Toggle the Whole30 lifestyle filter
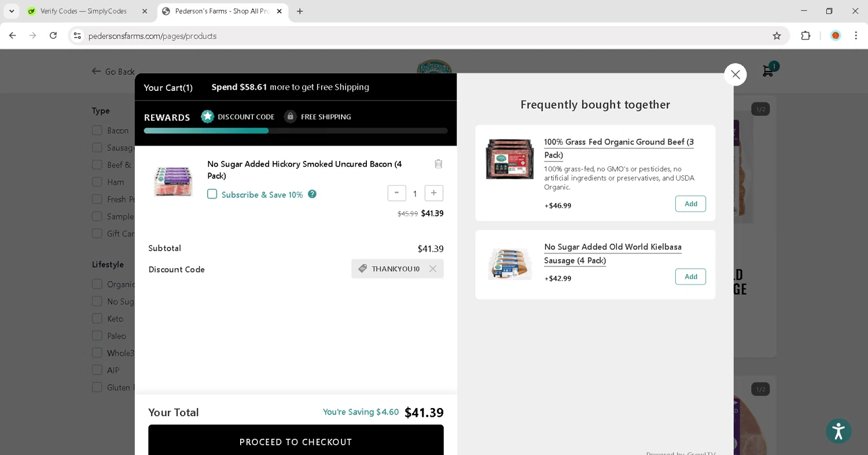The image size is (868, 455). (97, 353)
